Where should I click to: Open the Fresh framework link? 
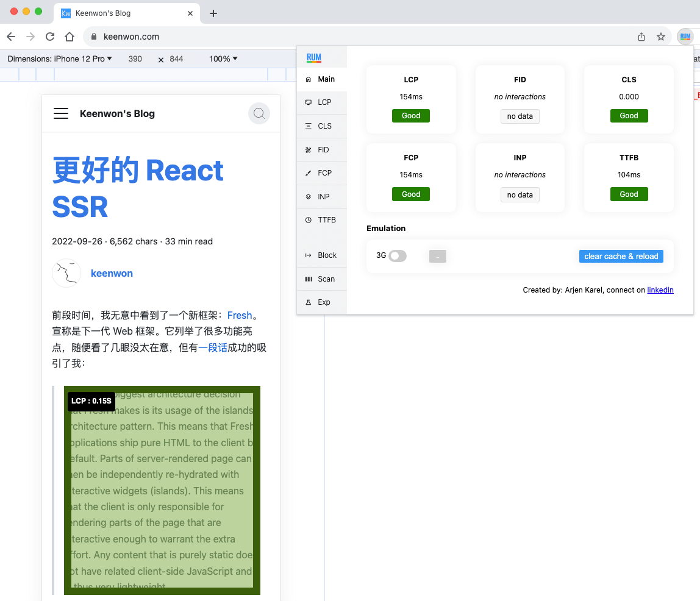pos(239,315)
